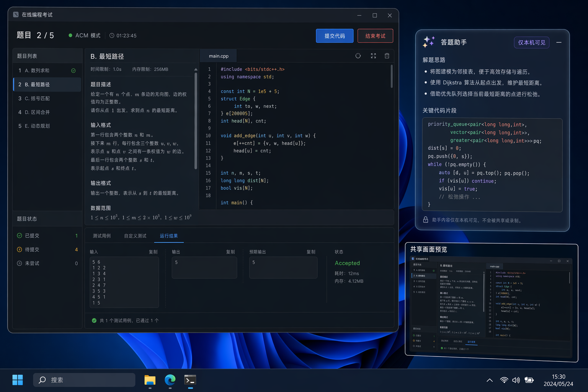Show hidden tray icons chevron
This screenshot has width=588, height=392.
coord(490,380)
